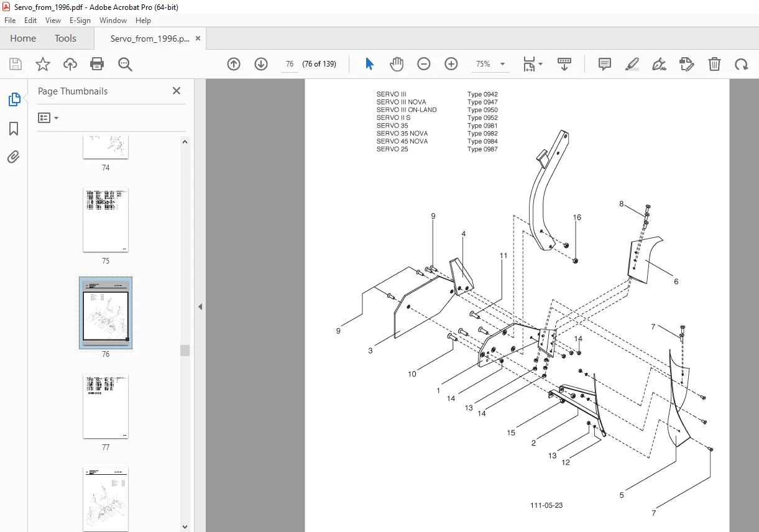Select the thumbnail below page 77
This screenshot has width=759, height=532.
[106, 499]
